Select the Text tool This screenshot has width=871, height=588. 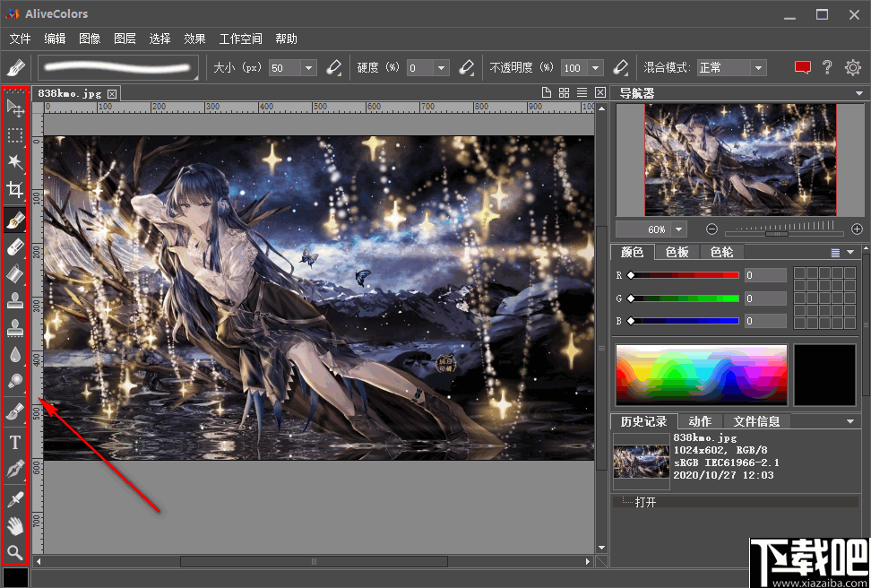(15, 442)
